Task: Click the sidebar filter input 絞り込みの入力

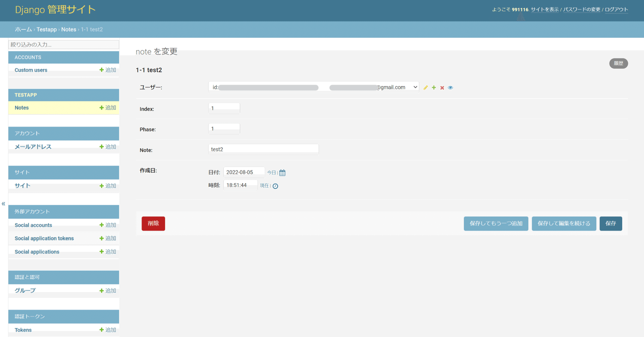Action: point(64,44)
